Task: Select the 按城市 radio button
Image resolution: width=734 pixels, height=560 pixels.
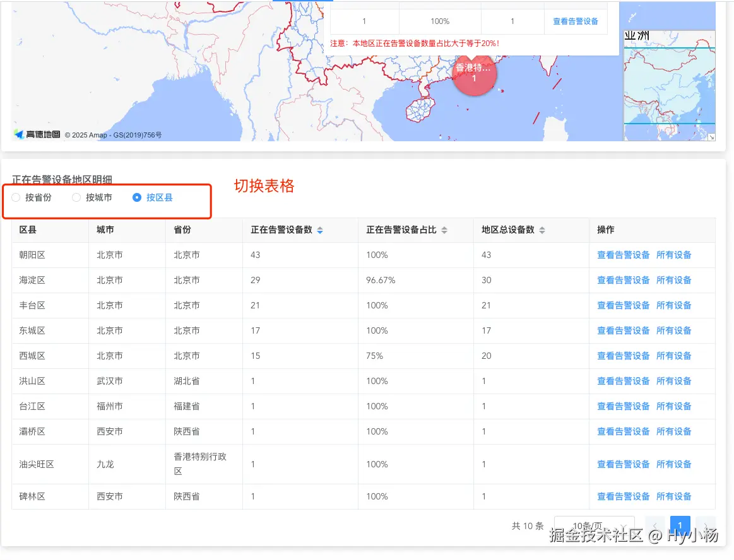Action: pos(76,197)
